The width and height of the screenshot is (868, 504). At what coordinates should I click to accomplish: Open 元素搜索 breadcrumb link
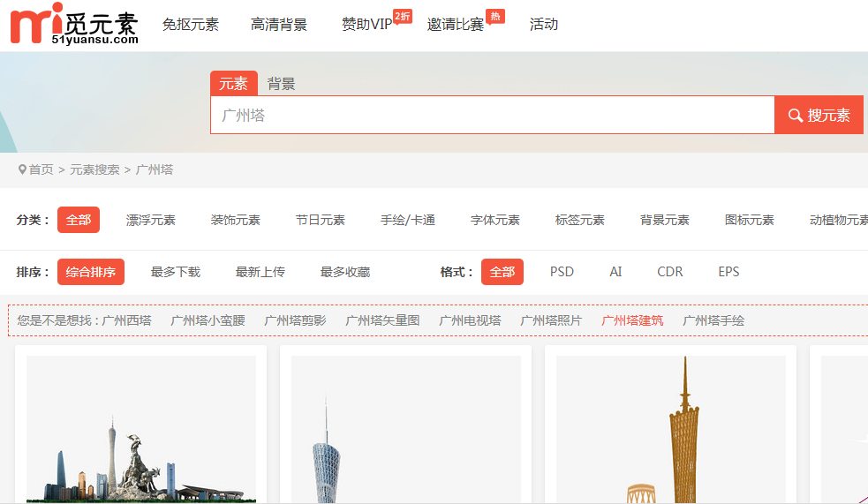click(x=94, y=169)
